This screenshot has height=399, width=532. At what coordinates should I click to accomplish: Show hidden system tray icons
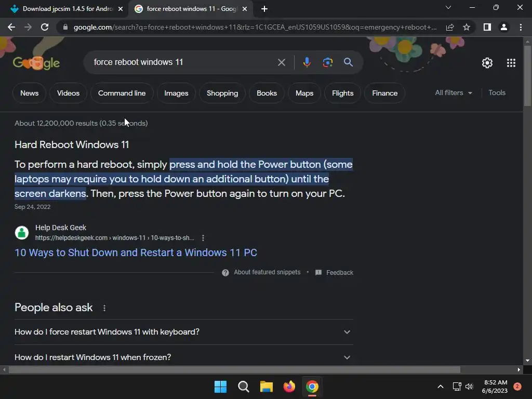[x=441, y=387]
